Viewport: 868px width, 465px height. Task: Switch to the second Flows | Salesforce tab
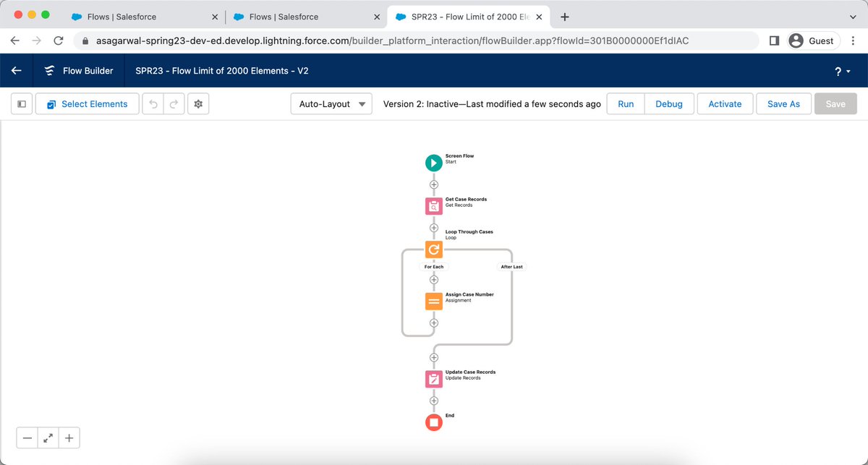coord(307,17)
